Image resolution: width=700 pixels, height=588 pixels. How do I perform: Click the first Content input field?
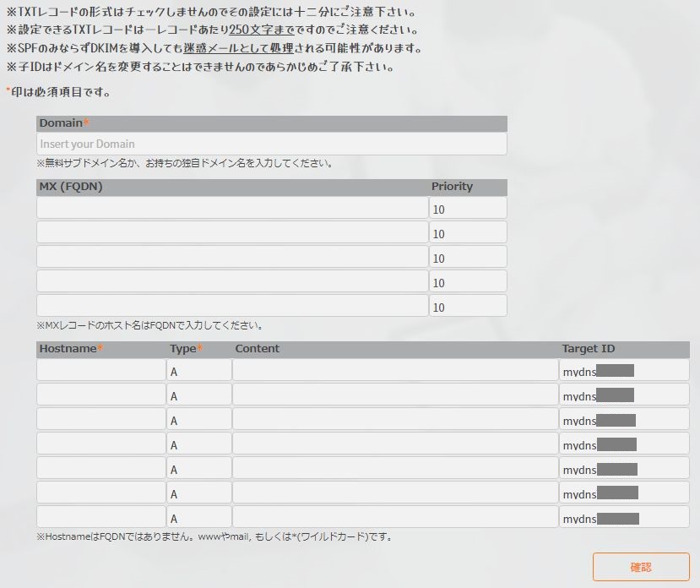click(395, 371)
